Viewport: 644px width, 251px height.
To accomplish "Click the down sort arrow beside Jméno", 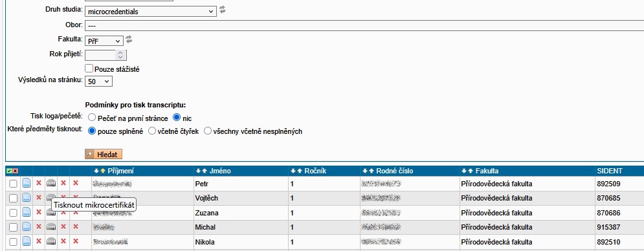I will 198,171.
